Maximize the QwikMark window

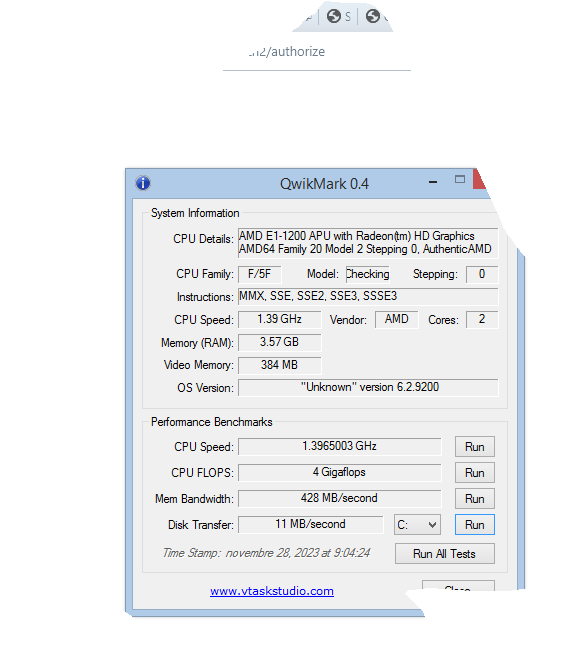[x=460, y=179]
